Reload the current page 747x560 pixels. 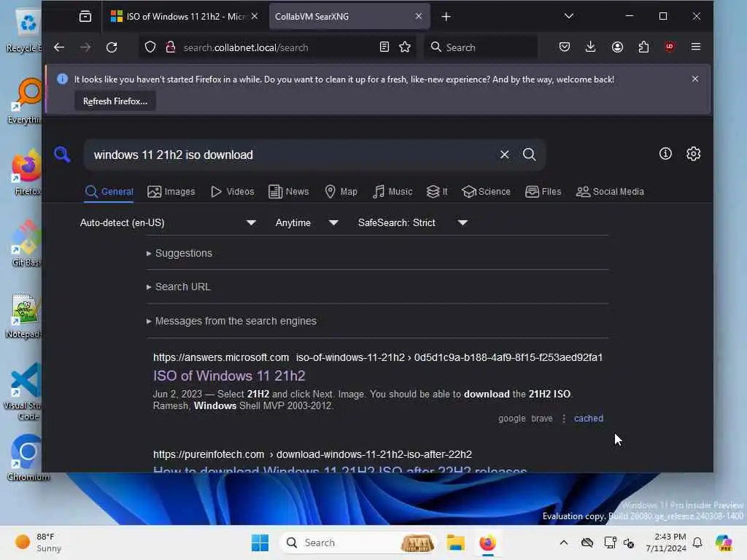(x=112, y=47)
